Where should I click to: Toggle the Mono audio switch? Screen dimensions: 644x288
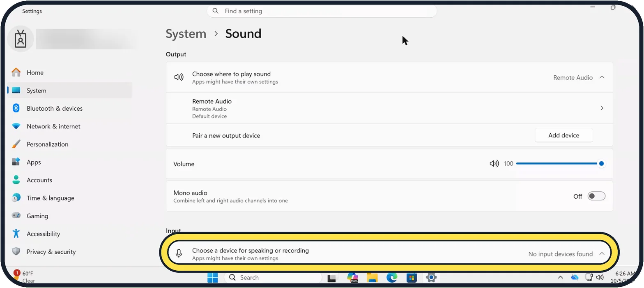[x=596, y=196]
